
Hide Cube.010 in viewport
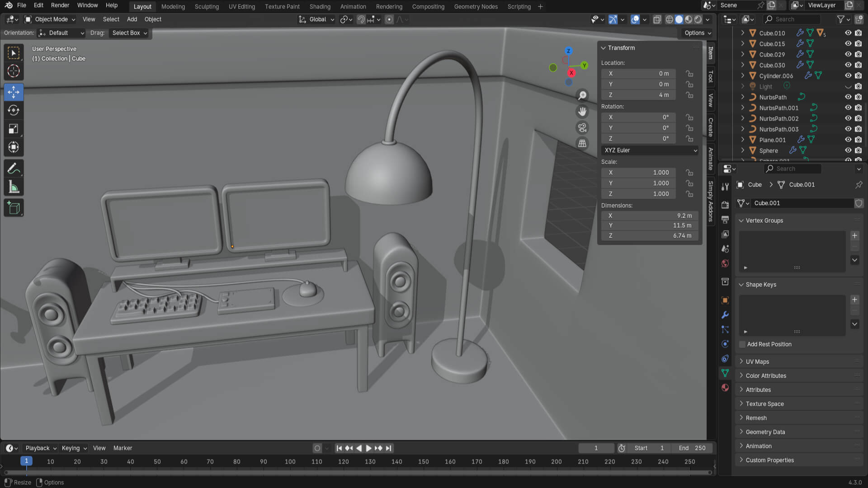click(x=848, y=33)
